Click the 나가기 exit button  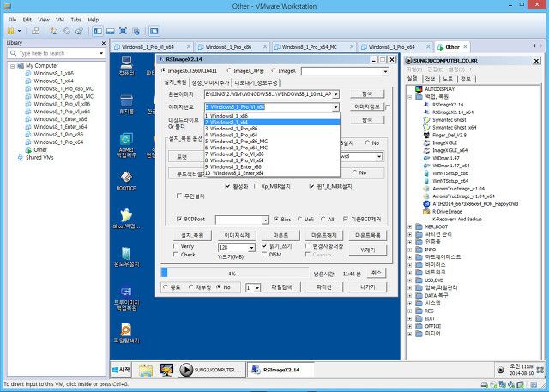(368, 287)
